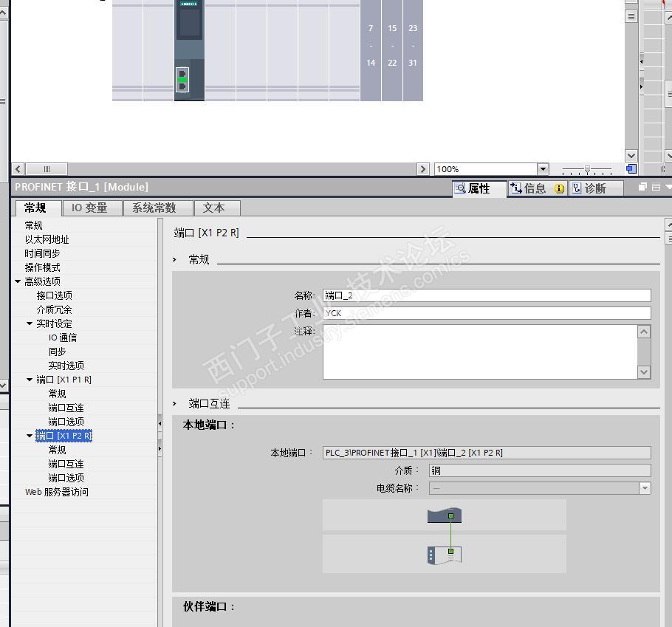Image resolution: width=672 pixels, height=627 pixels.
Task: Click the 介质 field showing 铜
Action: click(x=540, y=470)
